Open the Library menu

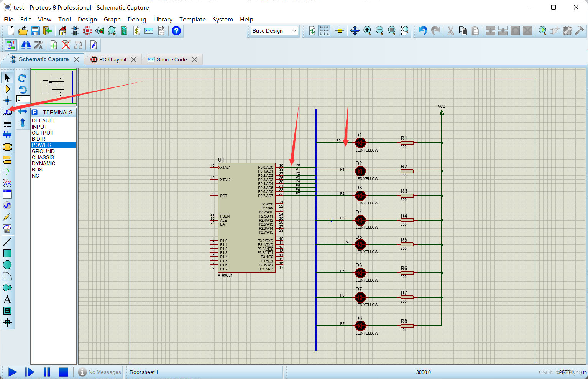[163, 19]
